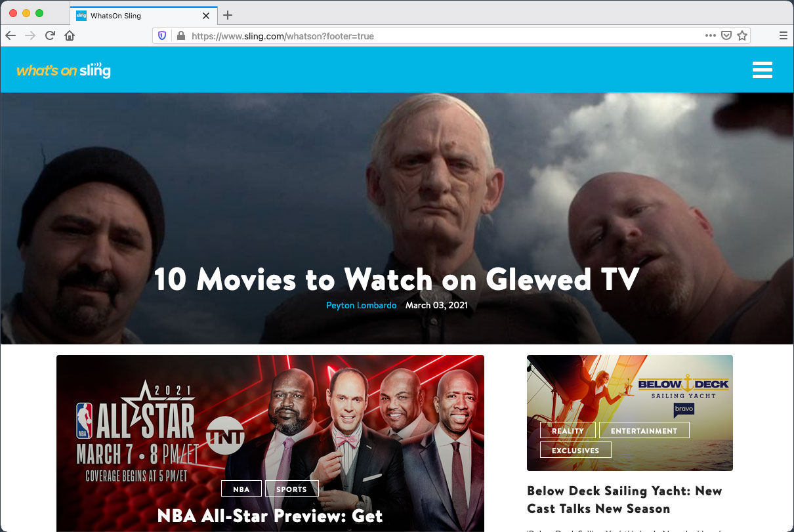The image size is (794, 532).
Task: Select the NBA tag
Action: (241, 489)
